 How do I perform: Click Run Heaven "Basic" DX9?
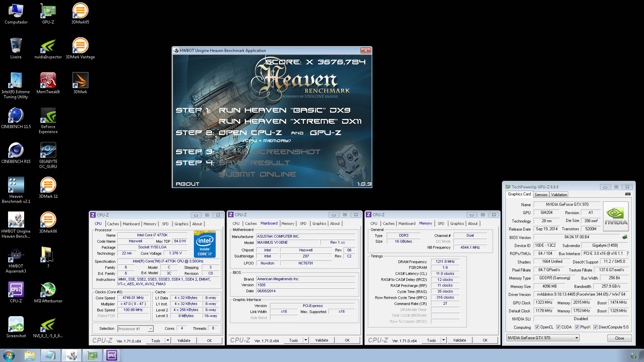[x=285, y=110]
